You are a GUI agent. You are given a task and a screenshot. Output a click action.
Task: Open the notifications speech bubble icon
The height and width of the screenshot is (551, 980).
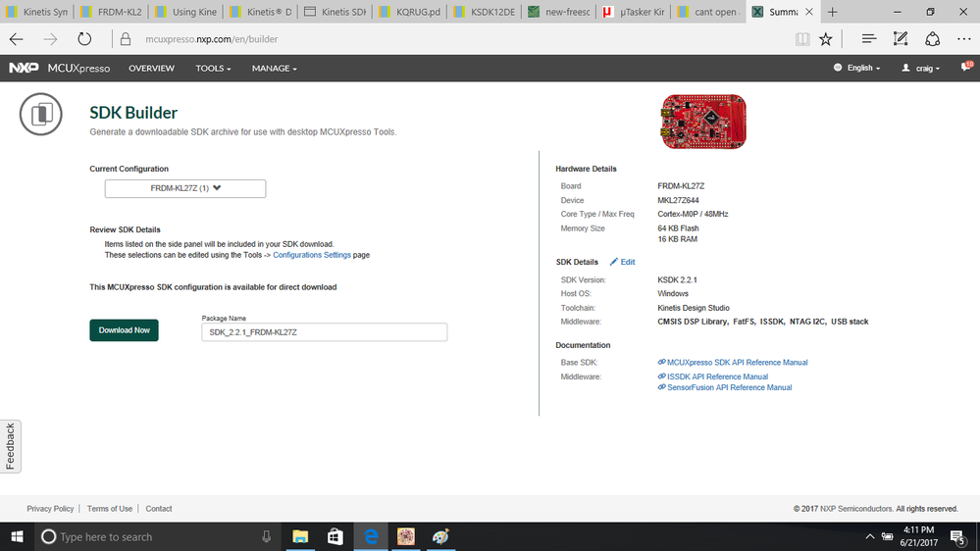tap(966, 67)
